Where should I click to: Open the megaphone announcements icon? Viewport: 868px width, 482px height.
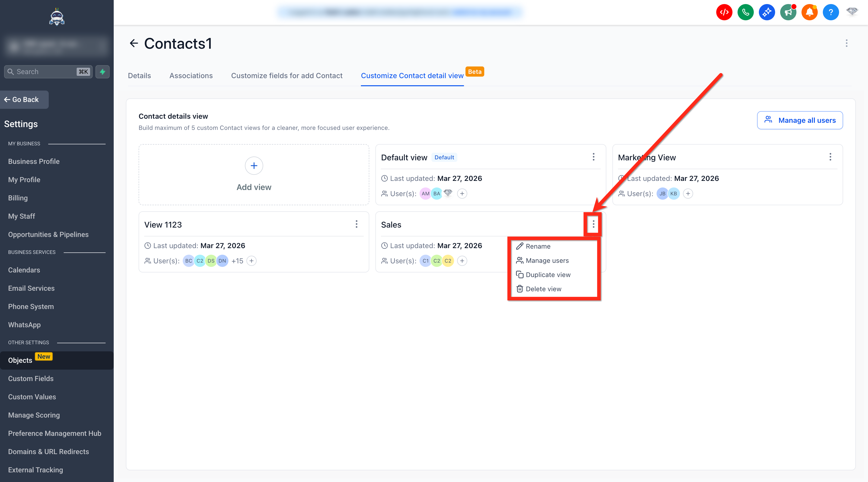coord(788,12)
